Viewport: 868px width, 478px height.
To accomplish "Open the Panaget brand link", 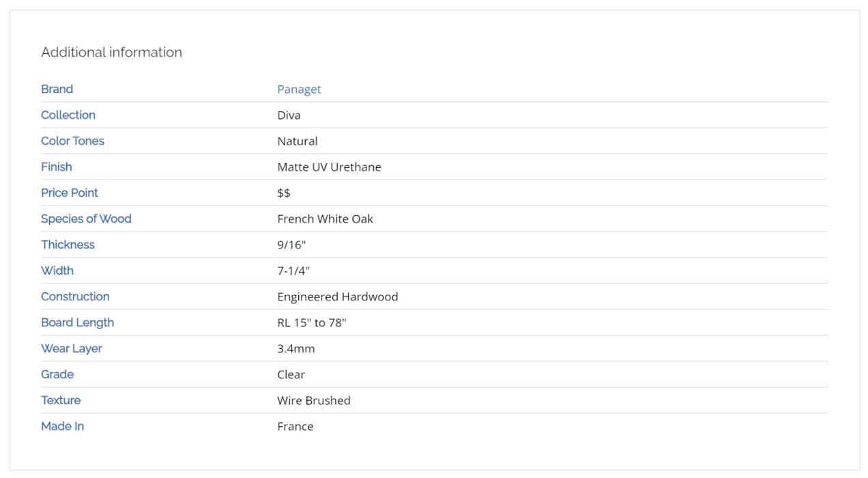I will 299,89.
